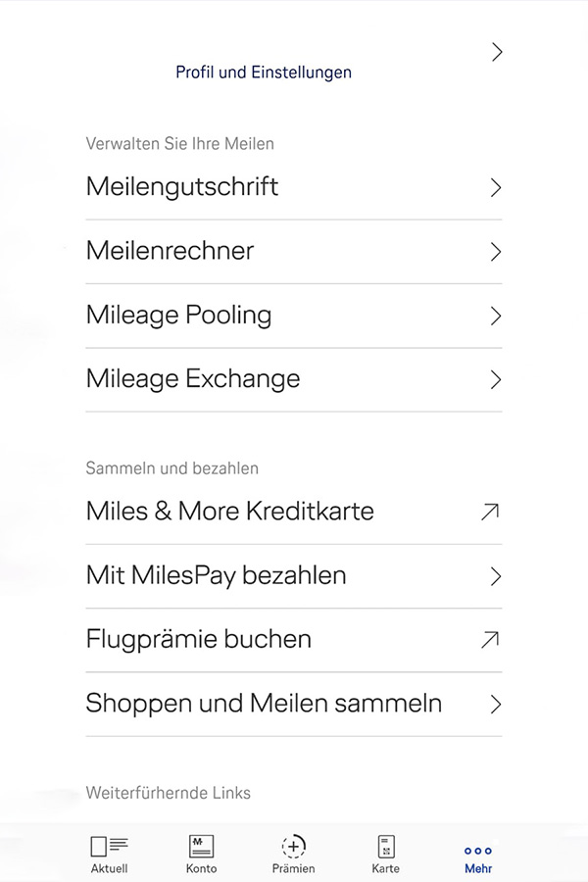Open the Aktuell news icon
Image resolution: width=588 pixels, height=882 pixels.
(109, 846)
